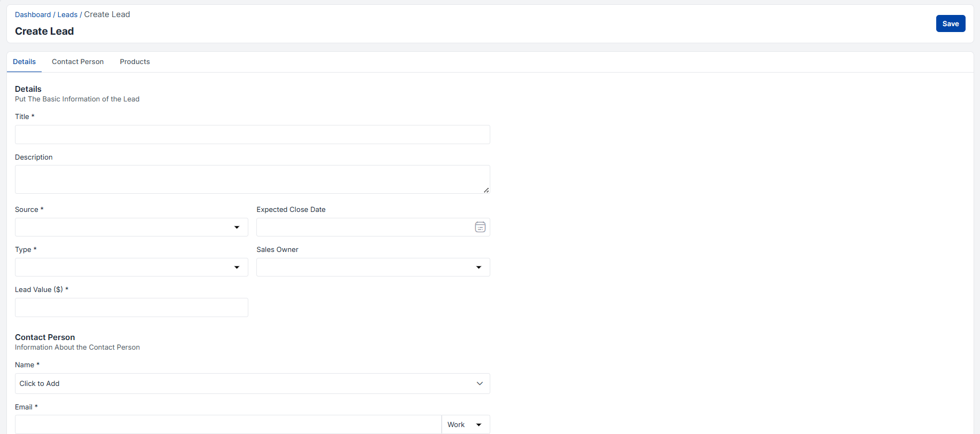Switch to the Details tab

[x=24, y=62]
